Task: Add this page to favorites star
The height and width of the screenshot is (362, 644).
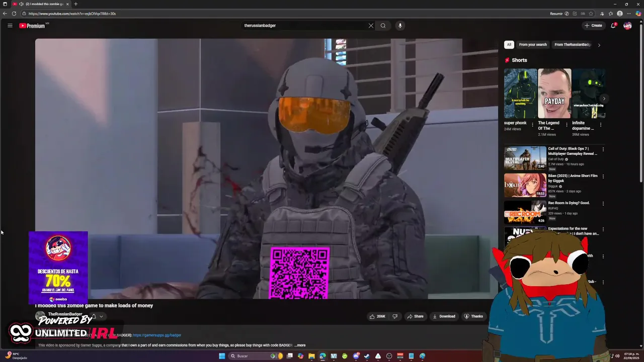Action: point(591,14)
